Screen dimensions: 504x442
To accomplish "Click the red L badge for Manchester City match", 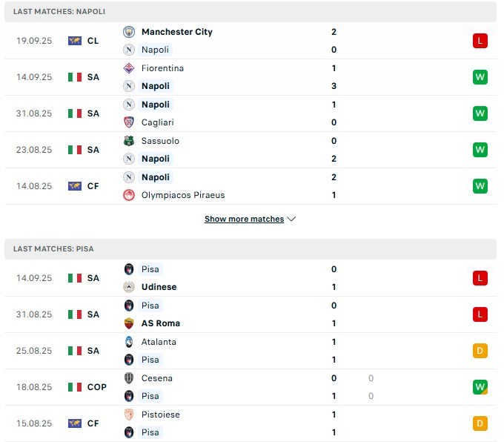I will (x=480, y=41).
